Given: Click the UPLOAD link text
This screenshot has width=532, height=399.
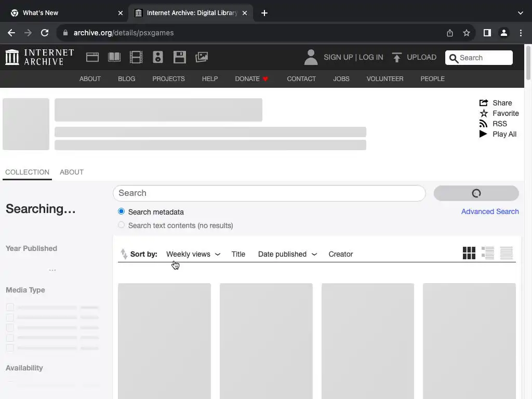Looking at the screenshot, I should coord(422,57).
